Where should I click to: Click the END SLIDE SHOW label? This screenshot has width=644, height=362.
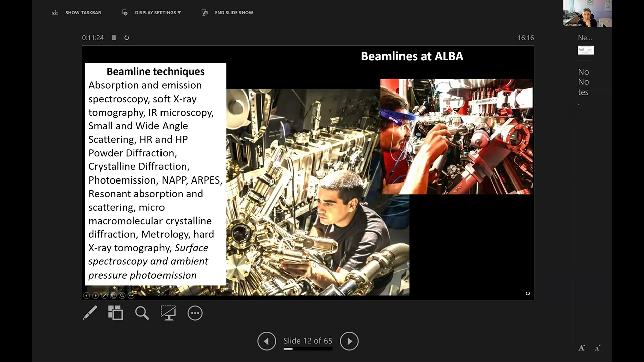234,13
